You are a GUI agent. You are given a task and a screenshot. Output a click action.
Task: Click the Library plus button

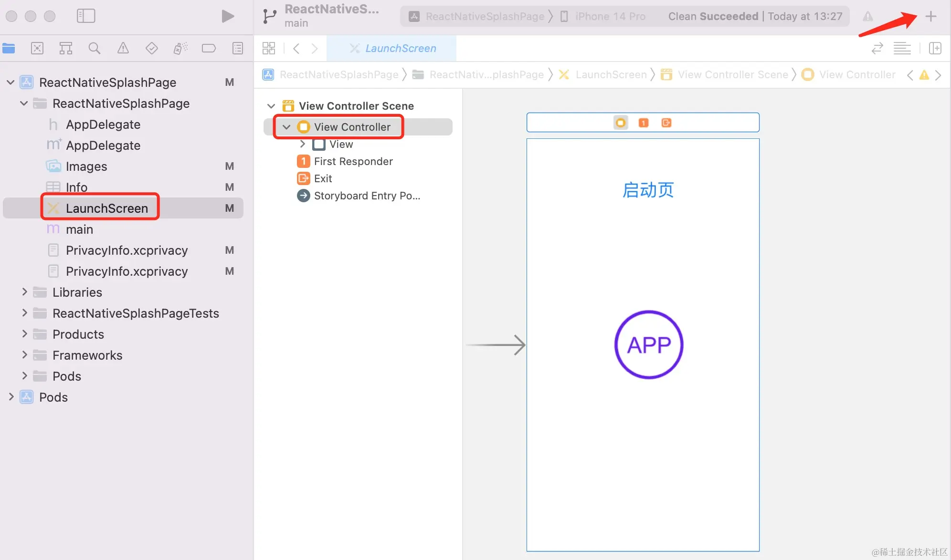[x=930, y=16]
